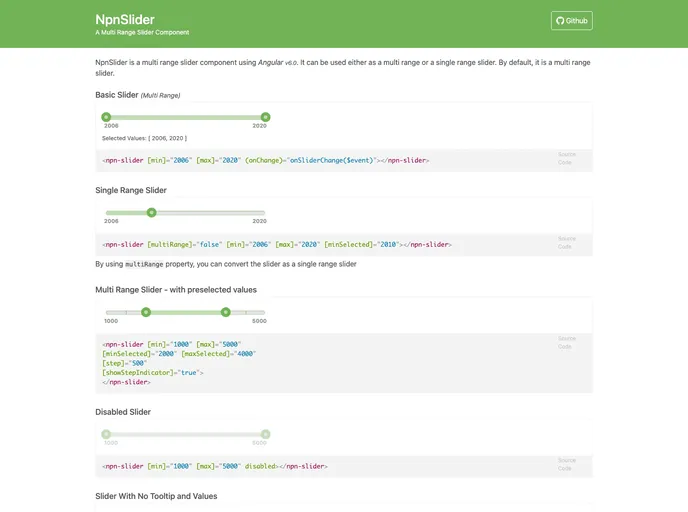Viewport: 688px width, 512px height.
Task: Open Source Code link for Disabled Slider
Action: 566,464
